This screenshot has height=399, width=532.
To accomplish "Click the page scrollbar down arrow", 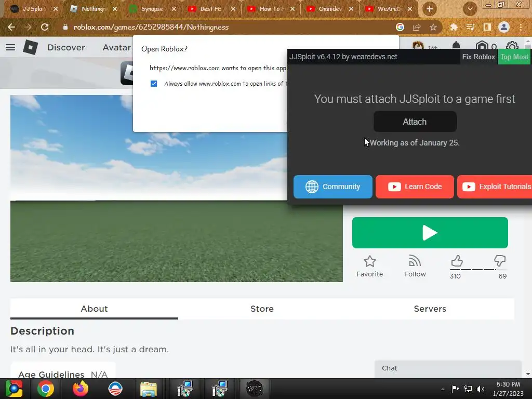I will click(x=528, y=374).
